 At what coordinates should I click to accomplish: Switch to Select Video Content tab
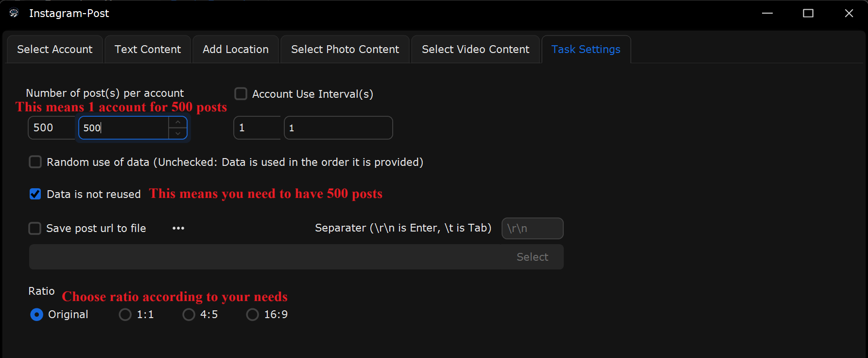click(475, 49)
